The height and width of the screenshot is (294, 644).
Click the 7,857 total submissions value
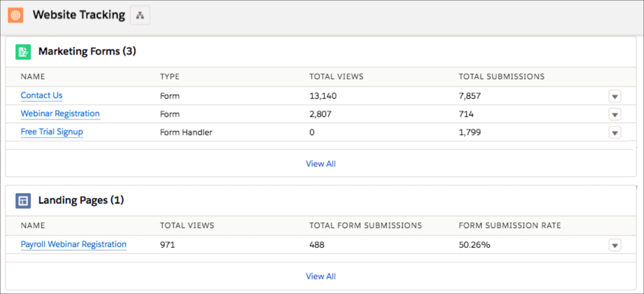(470, 96)
